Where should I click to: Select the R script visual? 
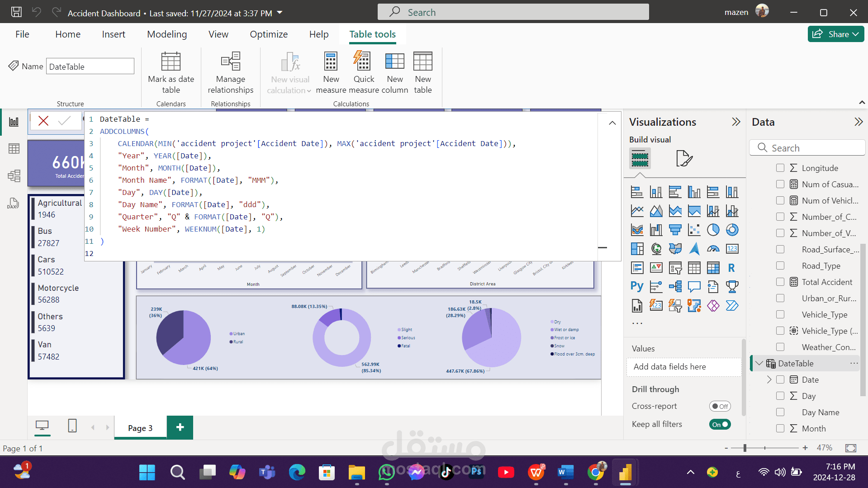(x=732, y=268)
